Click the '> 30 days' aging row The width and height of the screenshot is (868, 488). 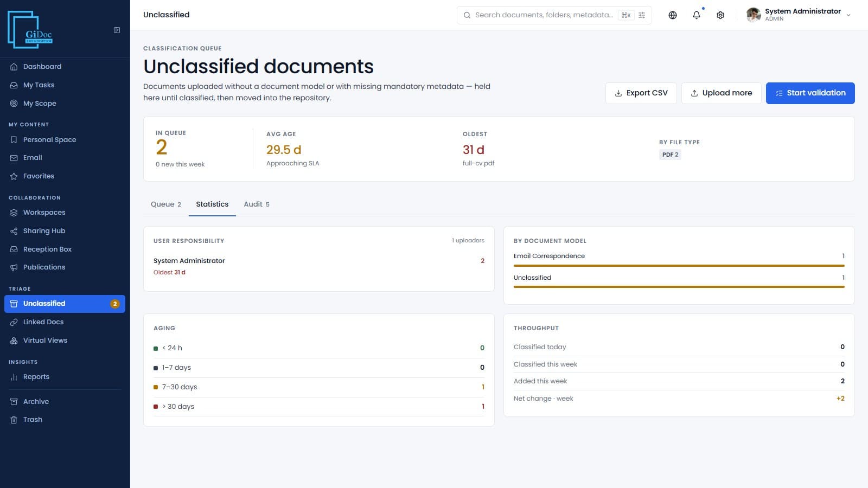coord(319,407)
